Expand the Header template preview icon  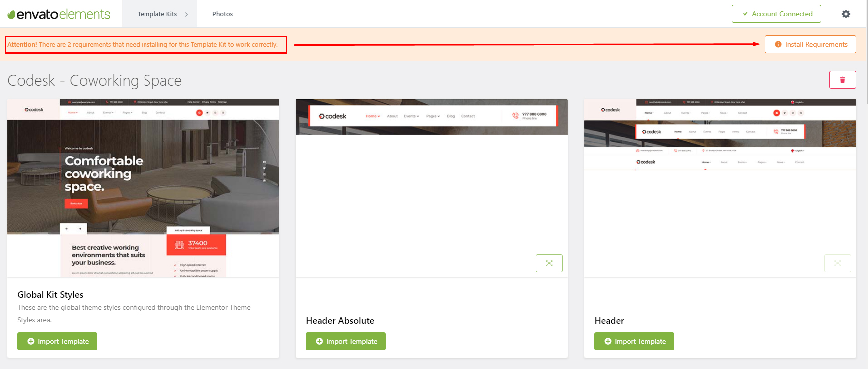[x=837, y=263]
